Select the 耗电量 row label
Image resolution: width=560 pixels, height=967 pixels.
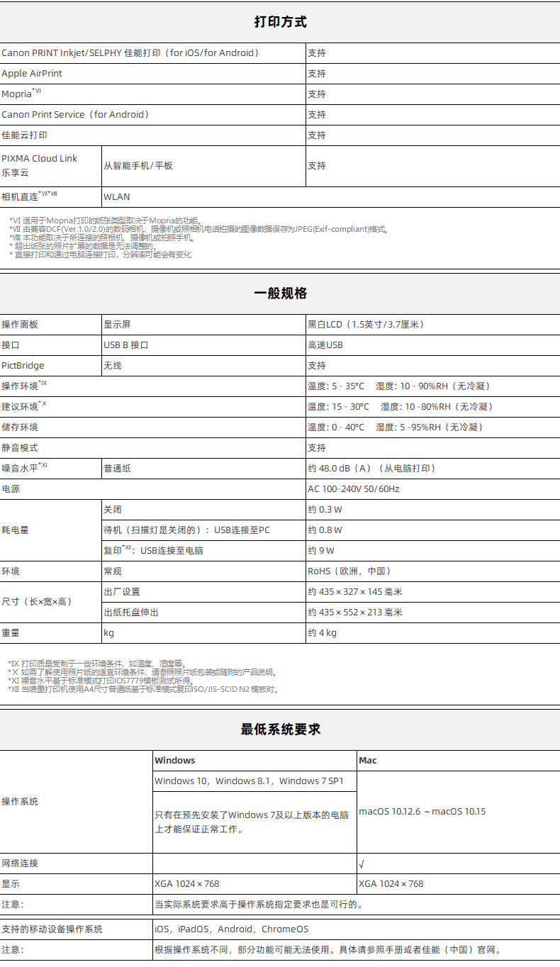pos(16,530)
